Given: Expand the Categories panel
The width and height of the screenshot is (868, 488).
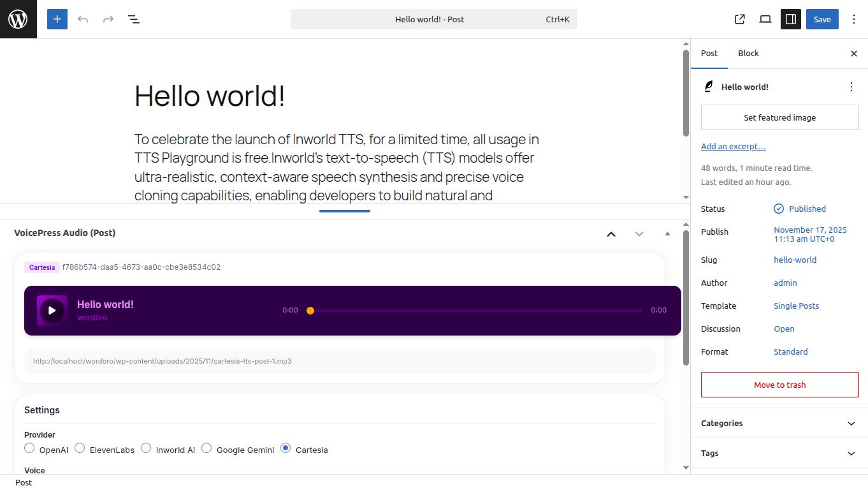Looking at the screenshot, I should [x=779, y=423].
